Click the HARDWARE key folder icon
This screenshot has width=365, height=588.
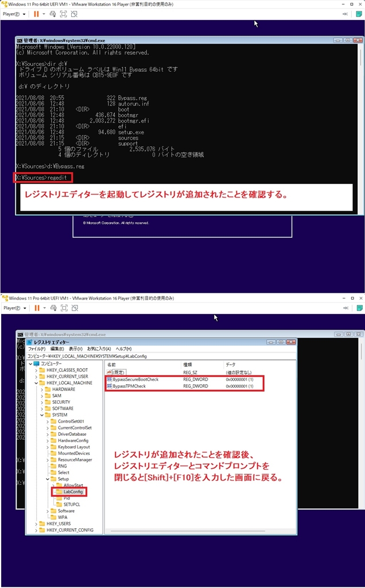click(x=48, y=389)
